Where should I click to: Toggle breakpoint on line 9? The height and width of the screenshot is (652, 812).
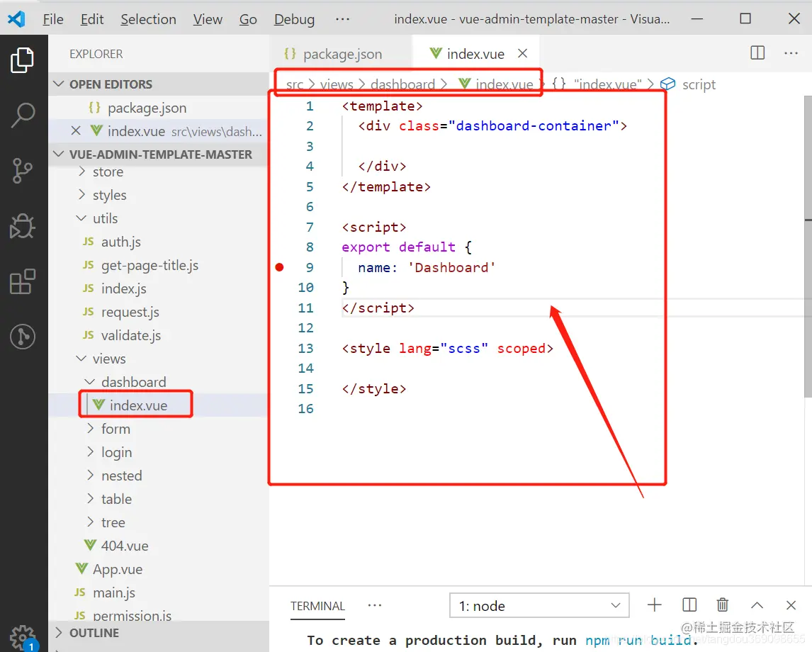[280, 267]
